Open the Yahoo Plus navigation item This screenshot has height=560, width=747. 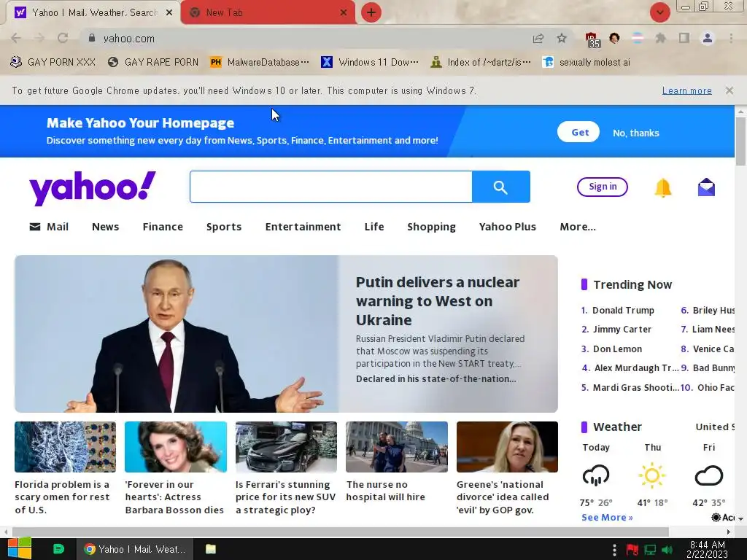pyautogui.click(x=508, y=227)
